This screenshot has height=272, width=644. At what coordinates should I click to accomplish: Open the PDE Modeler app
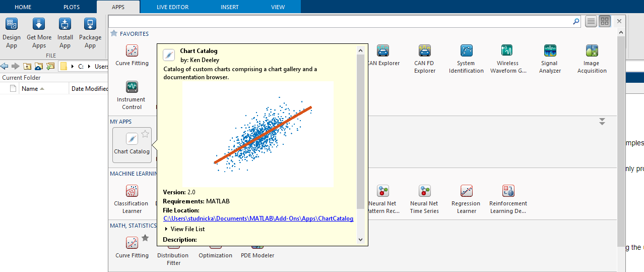pyautogui.click(x=257, y=255)
